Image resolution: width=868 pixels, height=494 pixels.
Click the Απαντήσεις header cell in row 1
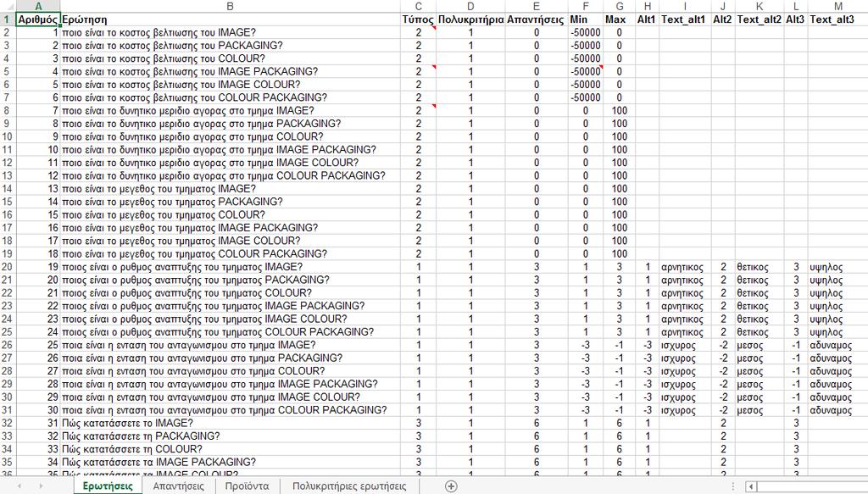(x=537, y=19)
